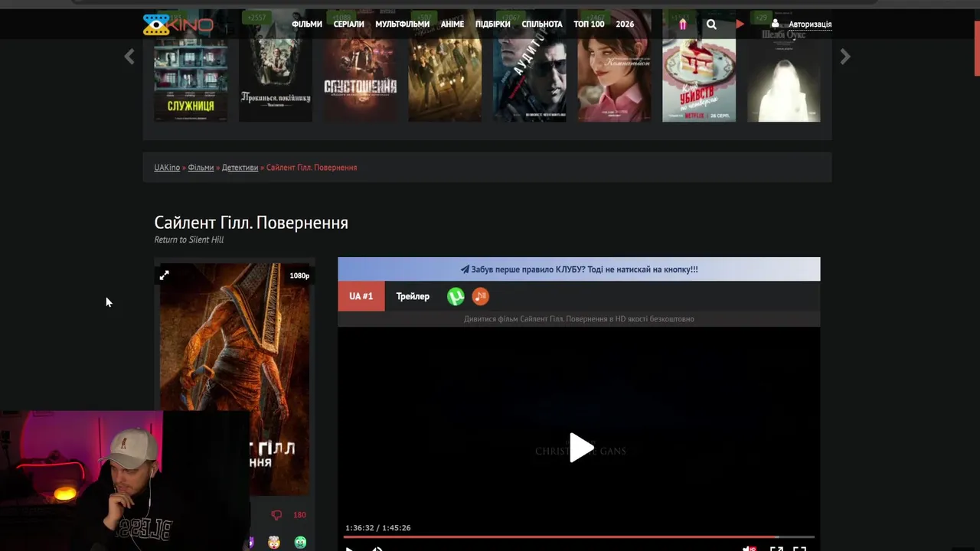Open the Серіали menu
Screen dimensions: 980x551
click(349, 24)
